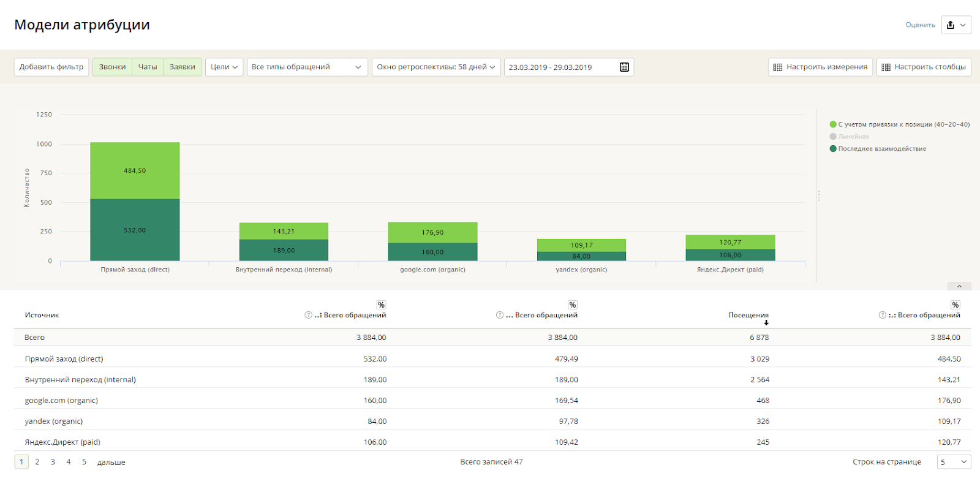Image resolution: width=980 pixels, height=484 pixels.
Task: Open the calendar date picker icon
Action: tap(624, 67)
